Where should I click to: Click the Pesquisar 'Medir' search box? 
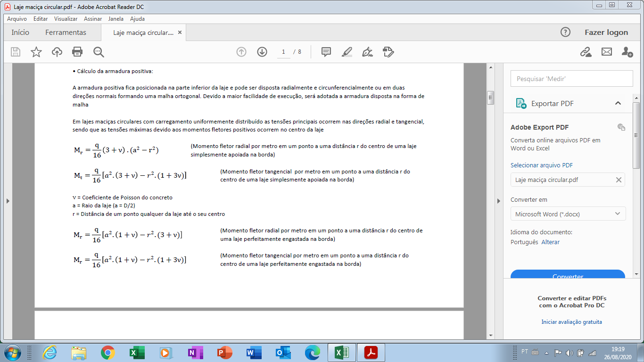pos(571,79)
